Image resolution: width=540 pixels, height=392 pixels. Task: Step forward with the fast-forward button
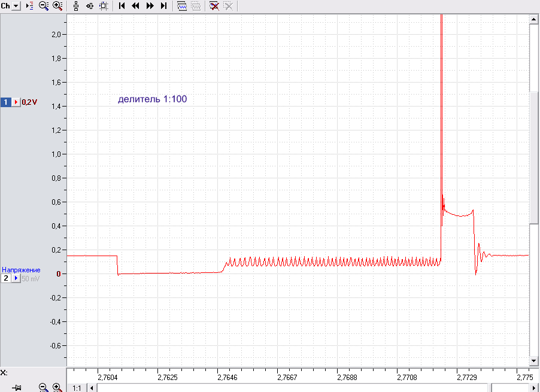click(x=150, y=6)
